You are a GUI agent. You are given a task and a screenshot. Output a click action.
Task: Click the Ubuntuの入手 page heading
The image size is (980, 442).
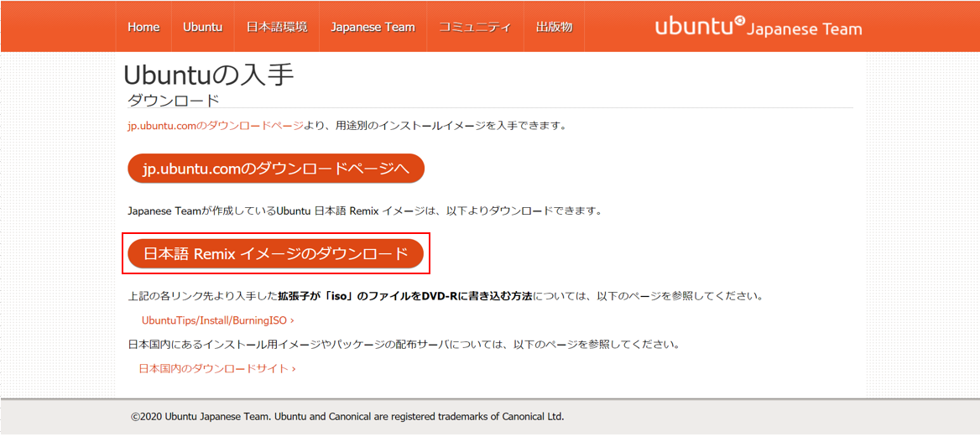tap(209, 75)
